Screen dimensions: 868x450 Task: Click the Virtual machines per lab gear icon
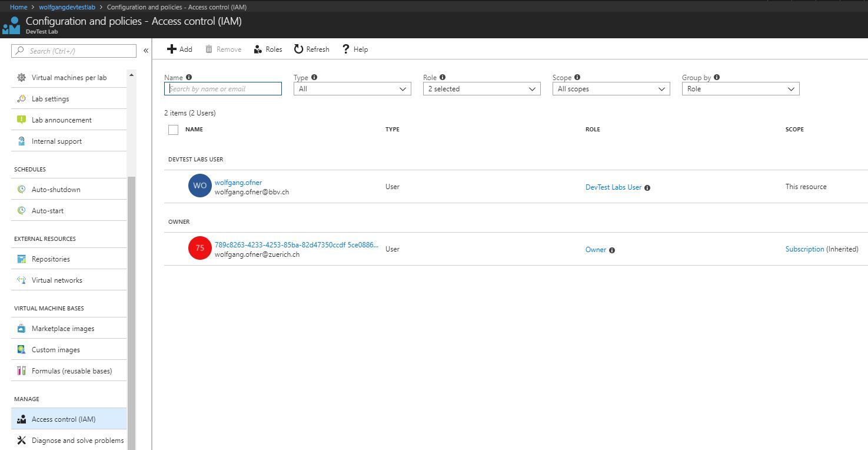tap(21, 78)
